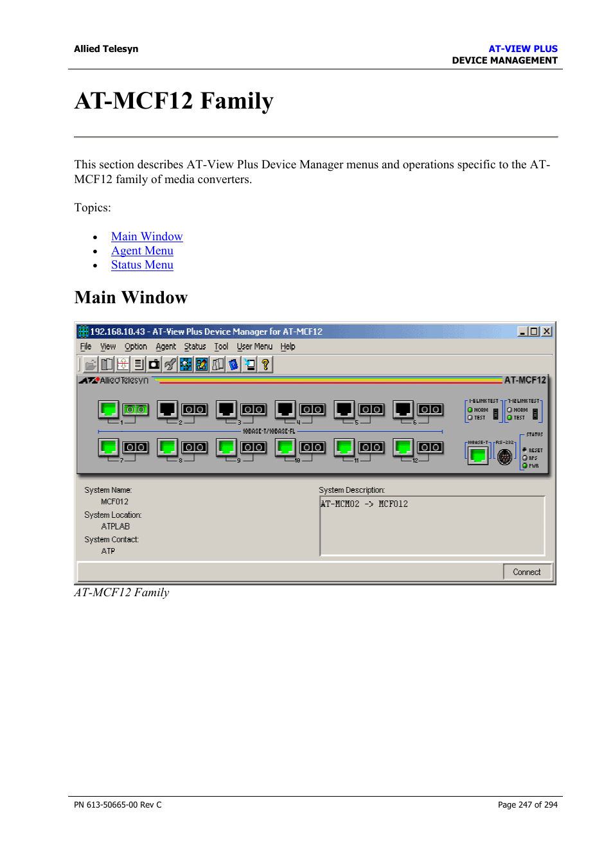Select green twisted-pair port 7
Viewport: 613px width, 868px height.
point(109,447)
